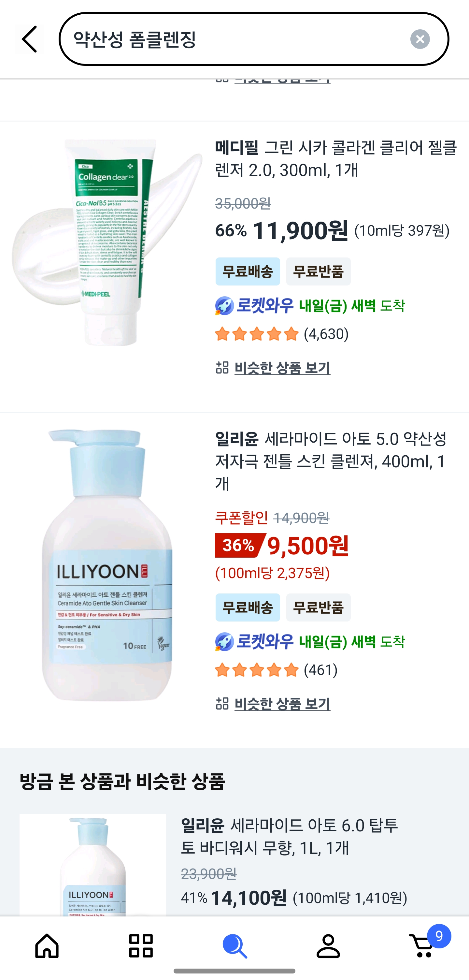Clear the search text with X icon
Viewport: 469px width, 980px height.
click(419, 39)
